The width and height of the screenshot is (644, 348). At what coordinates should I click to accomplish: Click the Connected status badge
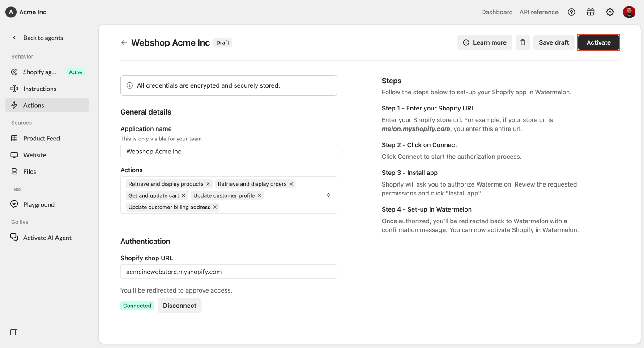click(x=137, y=306)
